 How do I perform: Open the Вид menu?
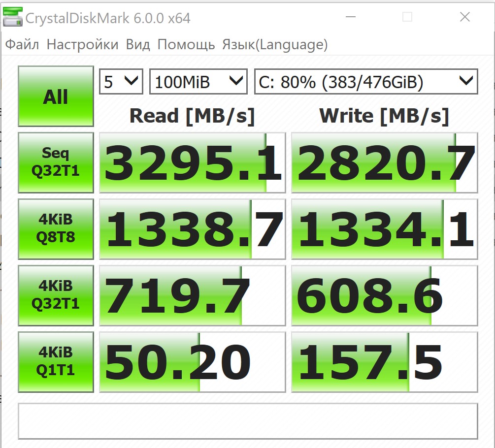click(x=137, y=44)
